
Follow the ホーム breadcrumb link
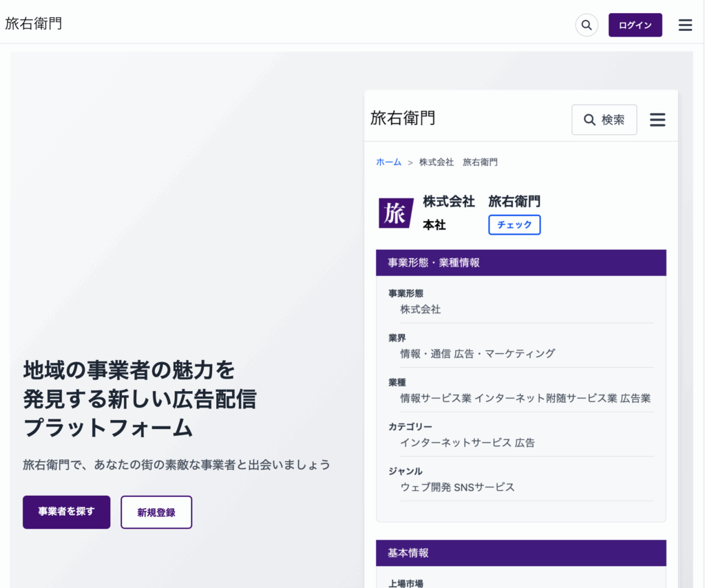tap(388, 162)
